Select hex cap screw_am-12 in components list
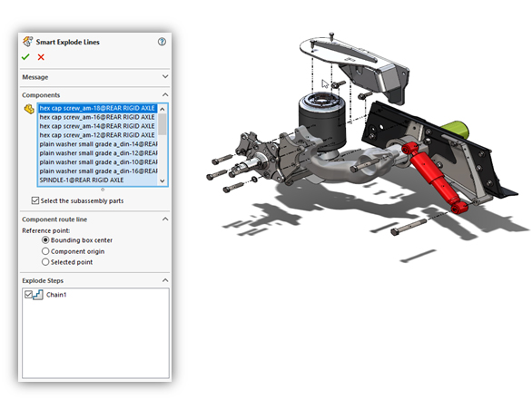This screenshot has width=532, height=400. [x=97, y=135]
